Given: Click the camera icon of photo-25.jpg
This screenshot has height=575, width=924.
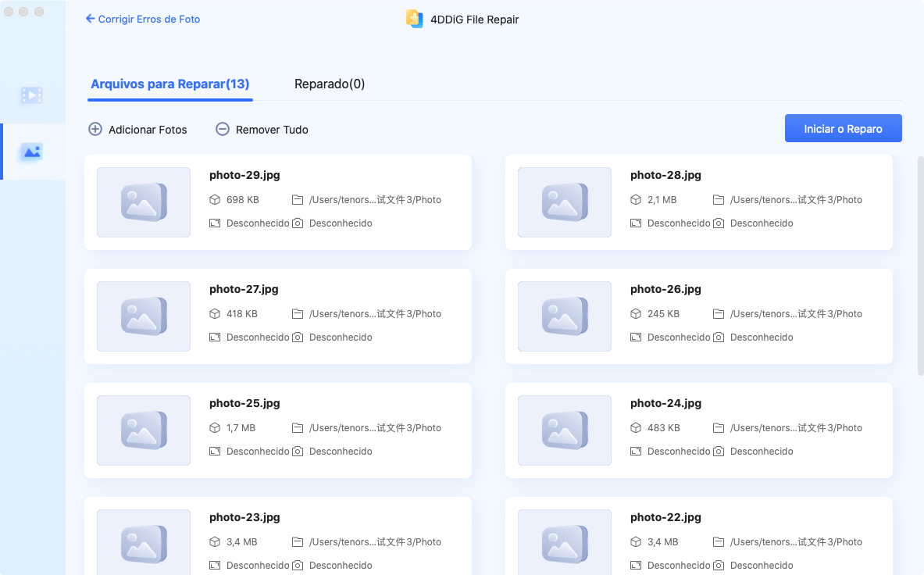Looking at the screenshot, I should point(298,452).
